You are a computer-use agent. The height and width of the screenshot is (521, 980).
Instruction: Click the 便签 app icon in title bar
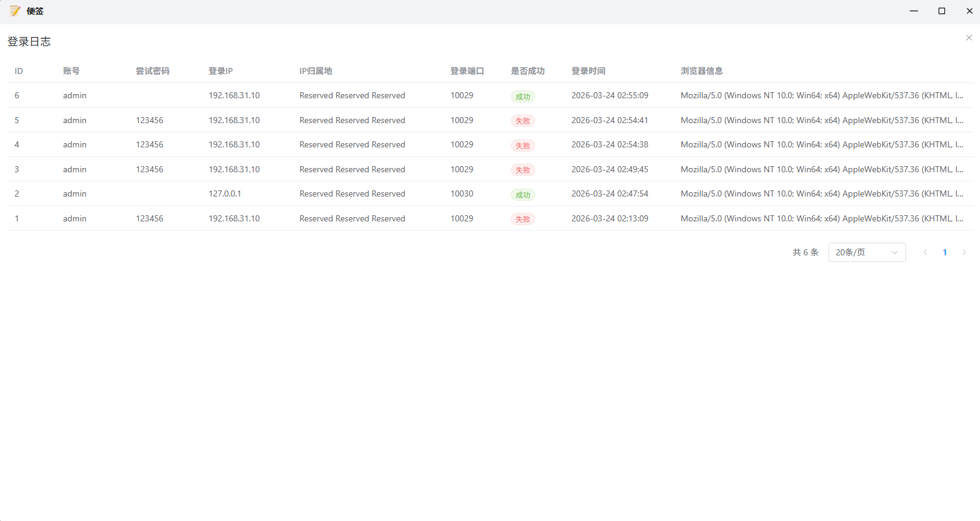click(15, 11)
